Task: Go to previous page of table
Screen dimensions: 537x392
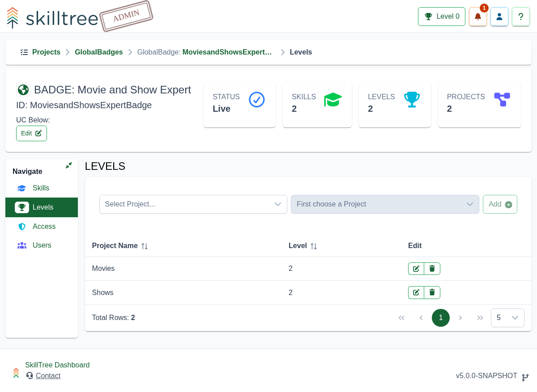Action: 421,318
